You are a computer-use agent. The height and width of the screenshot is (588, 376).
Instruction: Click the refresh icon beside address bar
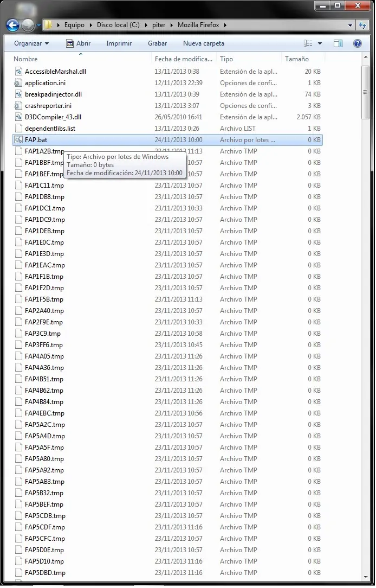(362, 25)
